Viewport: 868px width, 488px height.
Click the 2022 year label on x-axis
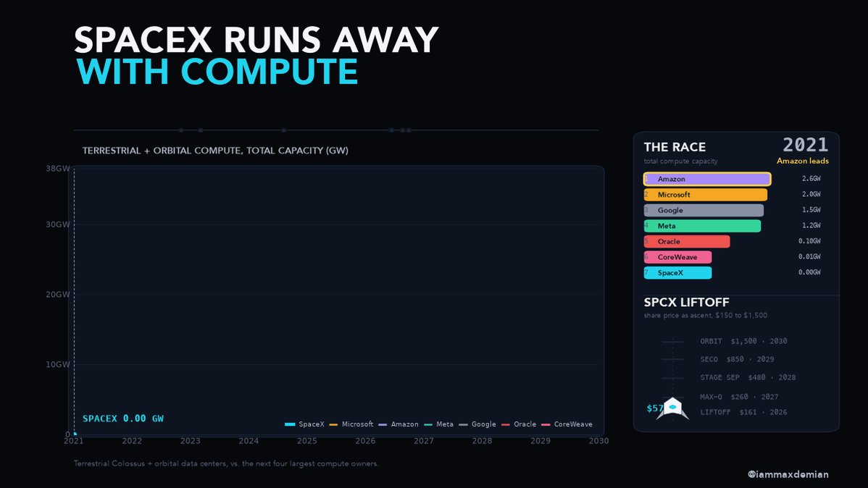(132, 441)
